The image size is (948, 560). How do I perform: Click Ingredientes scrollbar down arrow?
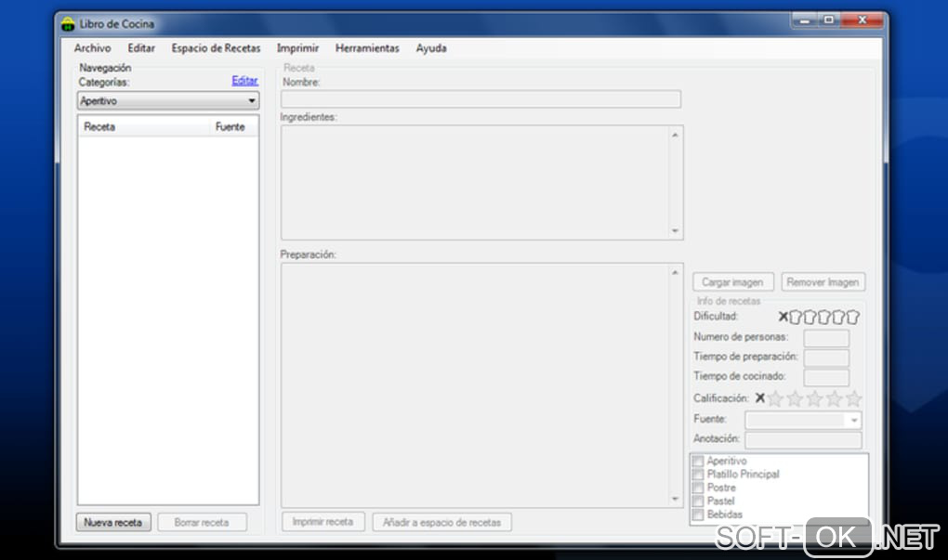point(676,230)
